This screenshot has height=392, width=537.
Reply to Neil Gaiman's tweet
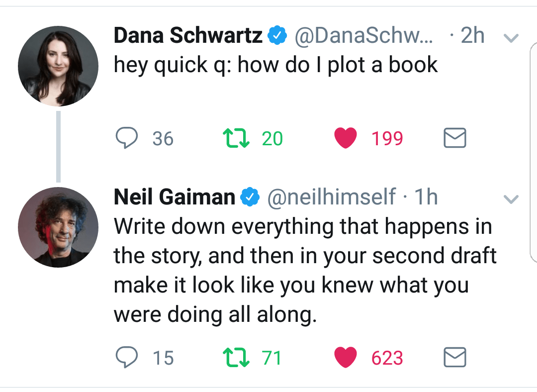pos(127,357)
